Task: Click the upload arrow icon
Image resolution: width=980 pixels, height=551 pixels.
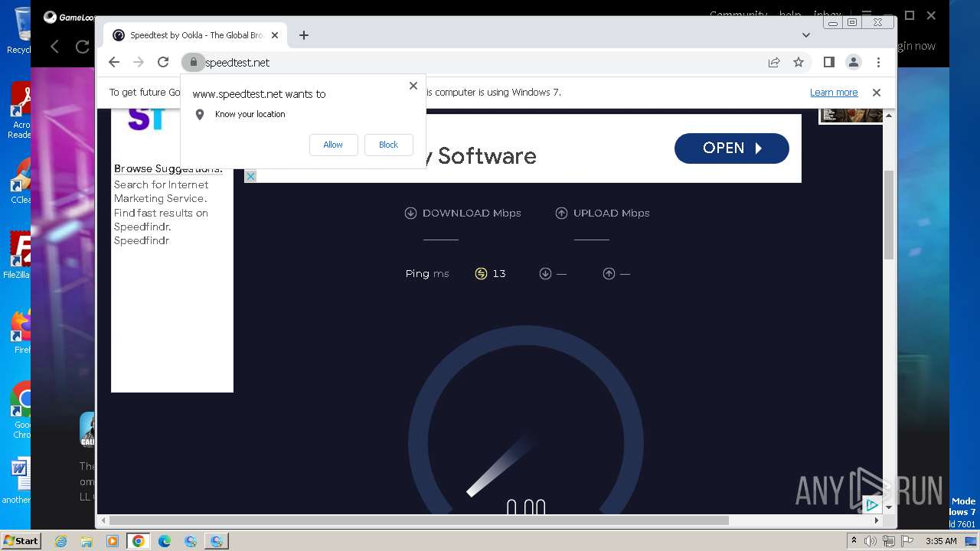Action: pyautogui.click(x=561, y=214)
